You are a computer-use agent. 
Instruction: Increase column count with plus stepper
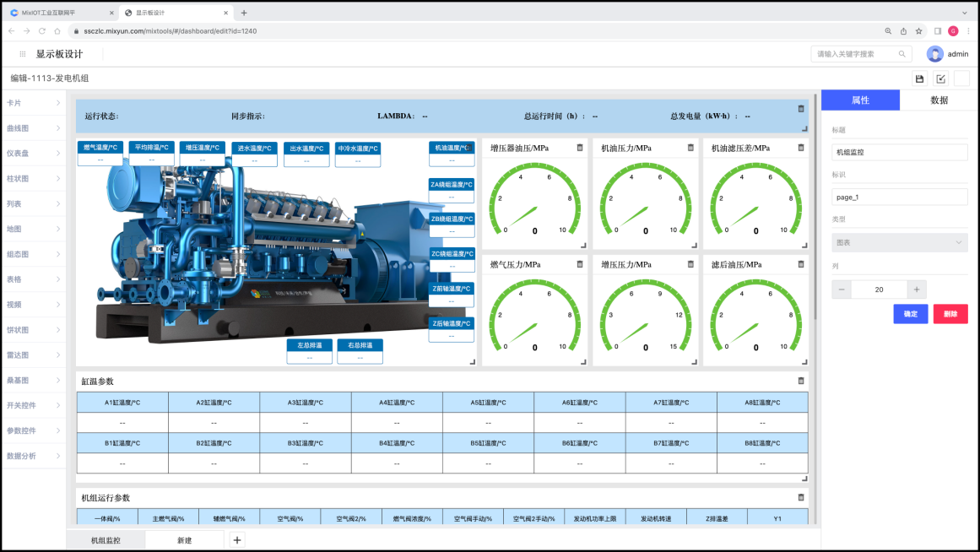pyautogui.click(x=918, y=289)
